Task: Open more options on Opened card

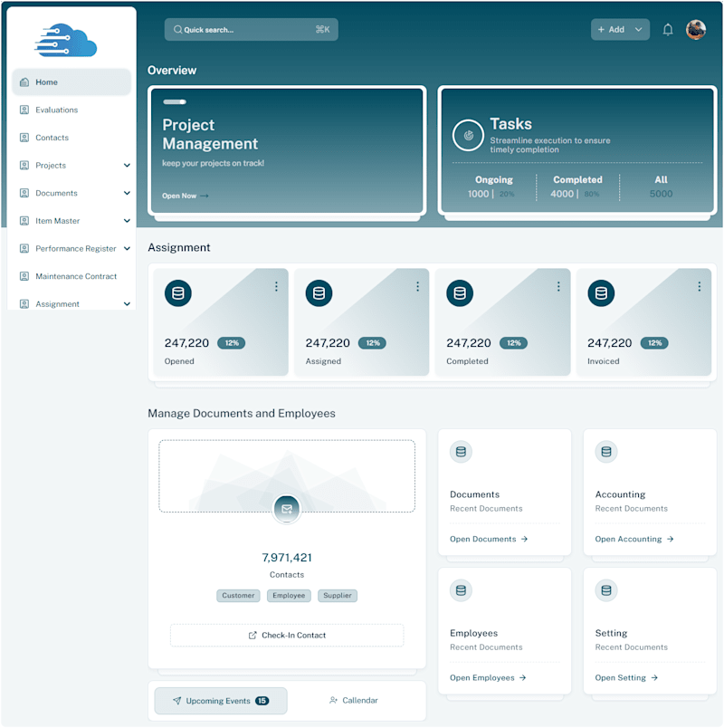Action: click(x=276, y=286)
